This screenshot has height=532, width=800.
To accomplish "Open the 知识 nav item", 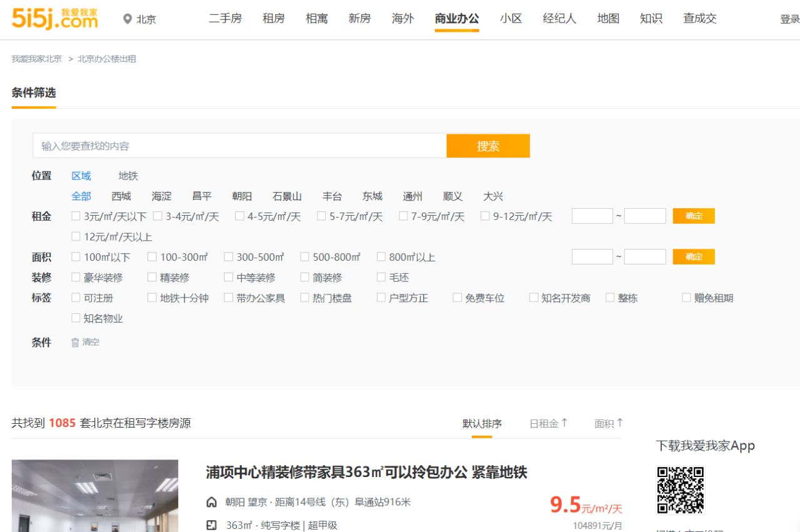I will (x=651, y=19).
